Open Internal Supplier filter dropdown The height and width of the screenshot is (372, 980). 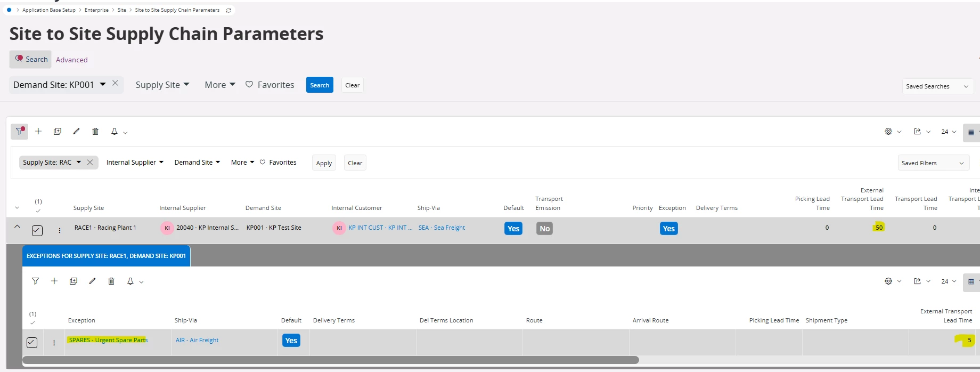[x=135, y=163]
